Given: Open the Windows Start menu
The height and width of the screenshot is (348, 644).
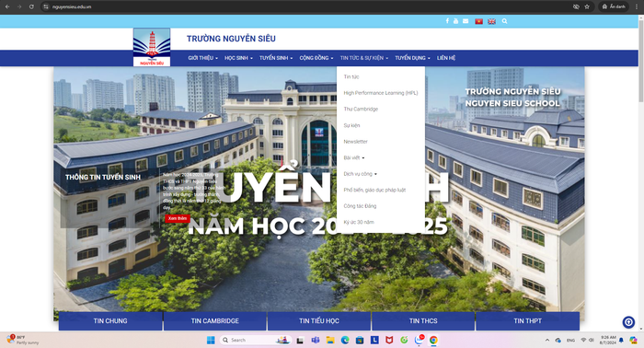Looking at the screenshot, I should click(x=211, y=341).
